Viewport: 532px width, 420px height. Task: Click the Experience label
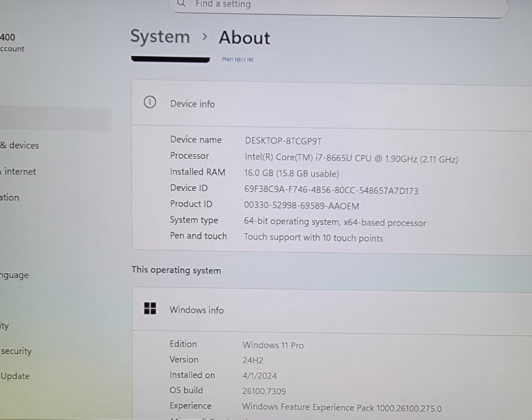[190, 406]
